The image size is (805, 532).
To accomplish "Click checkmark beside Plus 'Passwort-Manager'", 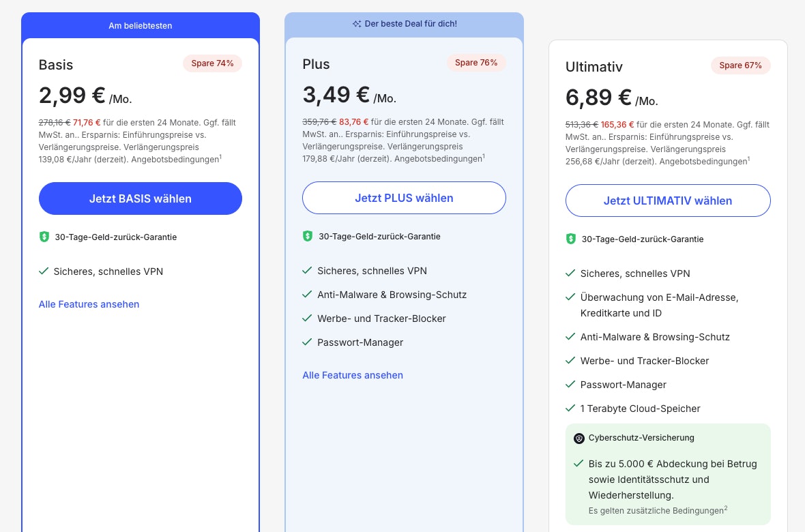I will 307,342.
